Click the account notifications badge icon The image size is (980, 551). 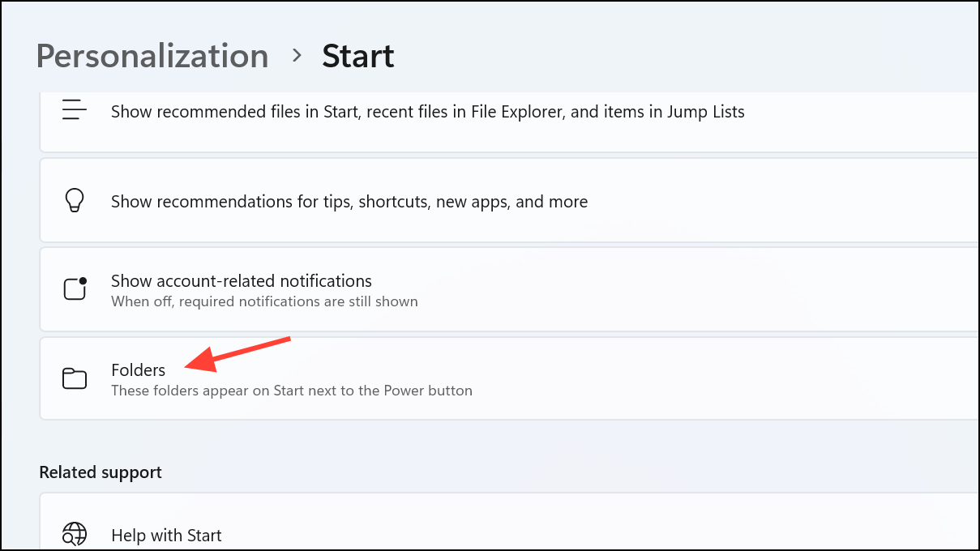pyautogui.click(x=75, y=289)
